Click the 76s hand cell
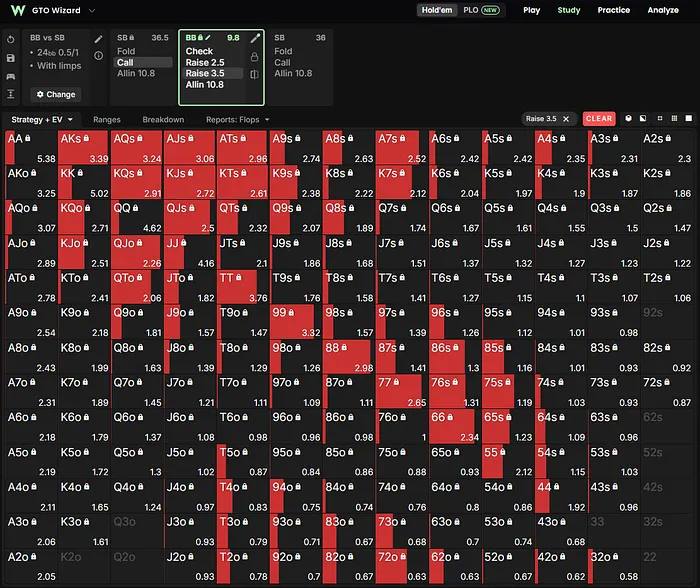Screen dimensions: 700x588 coord(454,392)
